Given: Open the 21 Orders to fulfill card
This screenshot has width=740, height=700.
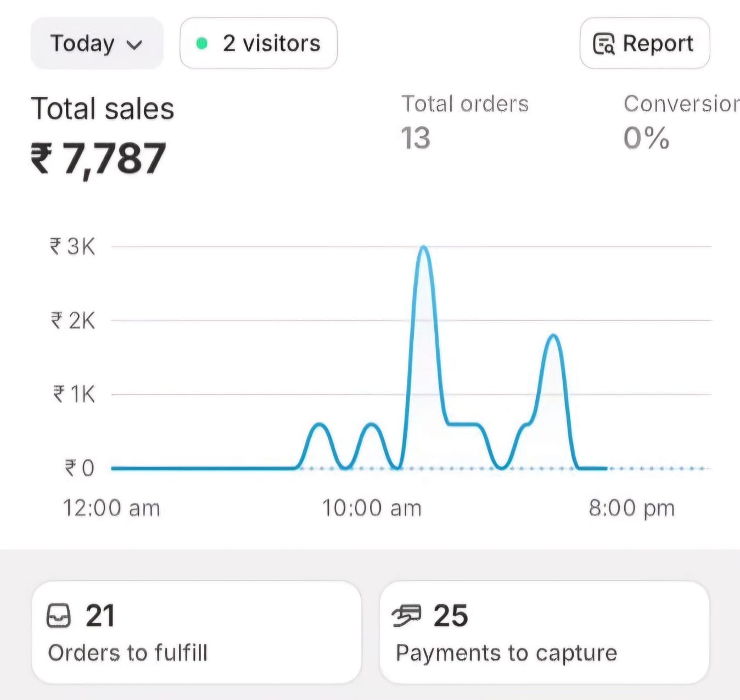Looking at the screenshot, I should tap(196, 632).
